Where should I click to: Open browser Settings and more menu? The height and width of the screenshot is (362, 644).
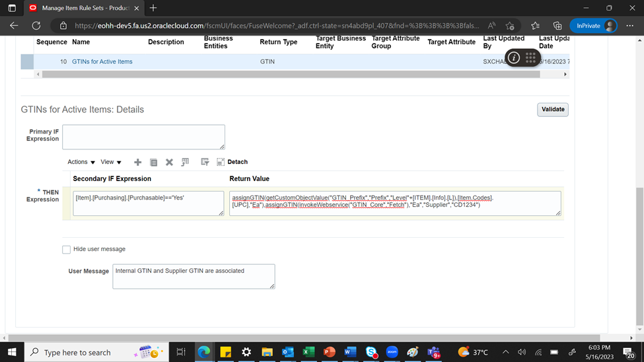point(629,26)
